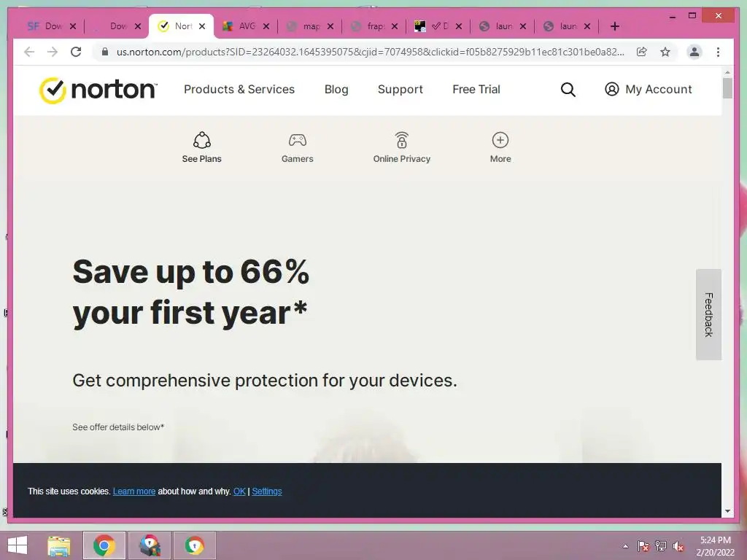The image size is (747, 560).
Task: Select the Free Trial menu item
Action: [x=476, y=90]
